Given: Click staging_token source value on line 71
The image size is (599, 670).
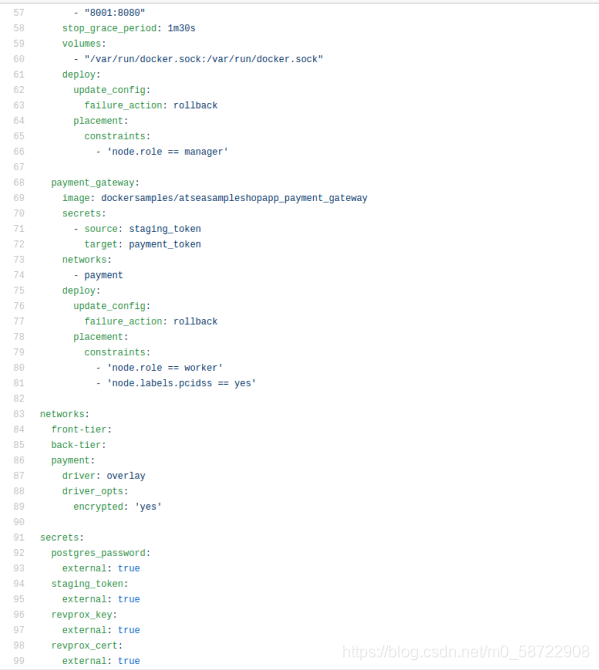Looking at the screenshot, I should tap(165, 229).
